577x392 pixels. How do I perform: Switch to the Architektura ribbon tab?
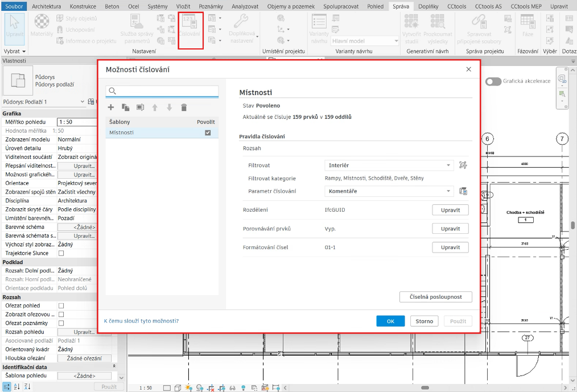point(47,6)
